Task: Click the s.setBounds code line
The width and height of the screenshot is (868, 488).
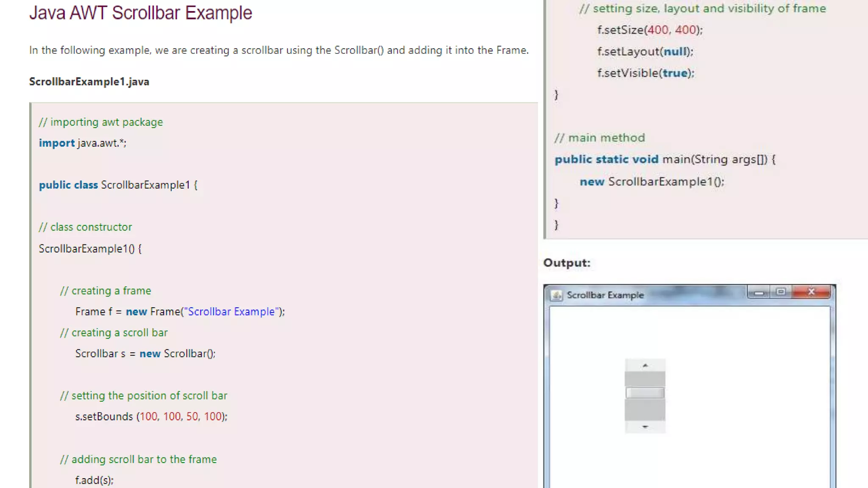Action: [151, 417]
